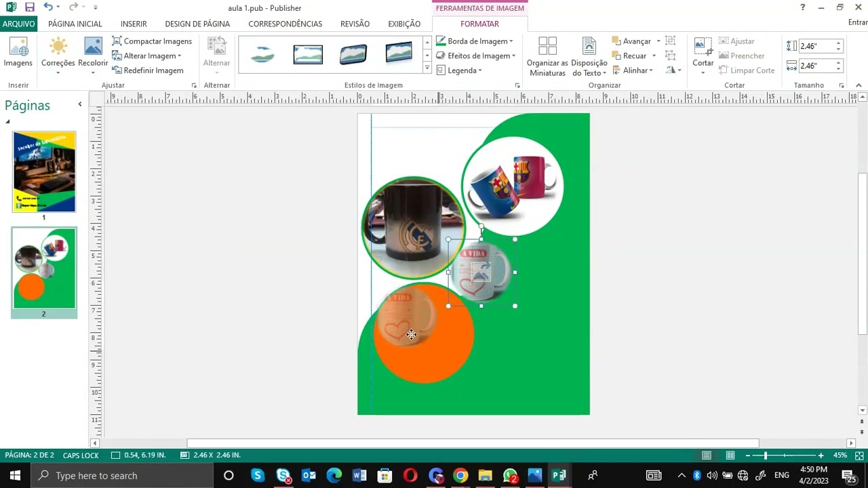Viewport: 868px width, 488px height.
Task: Open Correções brightness adjustments
Action: coord(58,56)
